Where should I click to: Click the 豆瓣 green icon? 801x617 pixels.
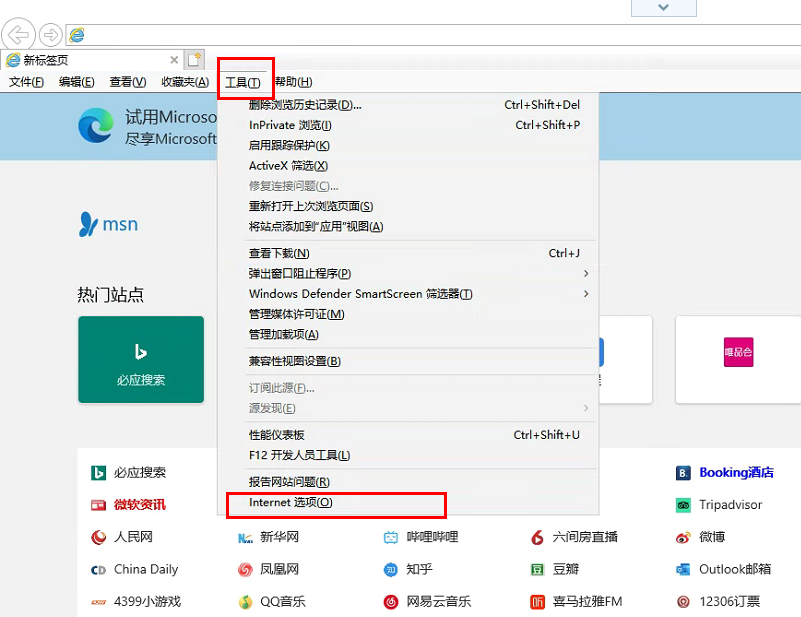coord(537,569)
